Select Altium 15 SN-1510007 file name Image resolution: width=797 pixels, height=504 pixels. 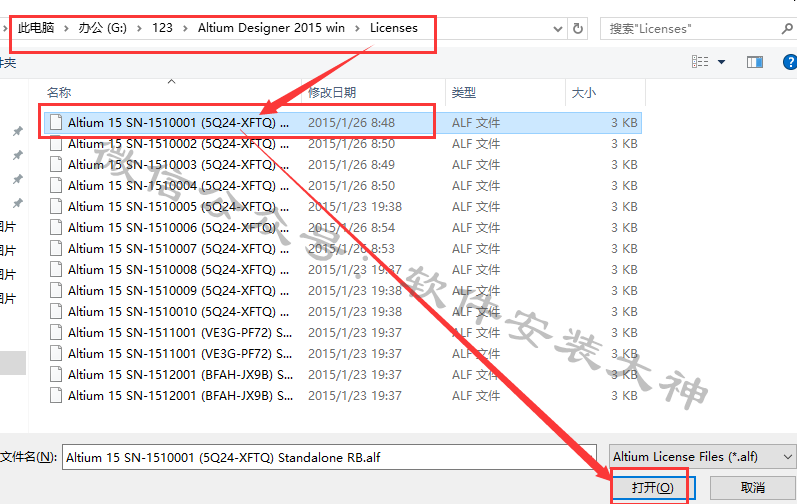[178, 248]
